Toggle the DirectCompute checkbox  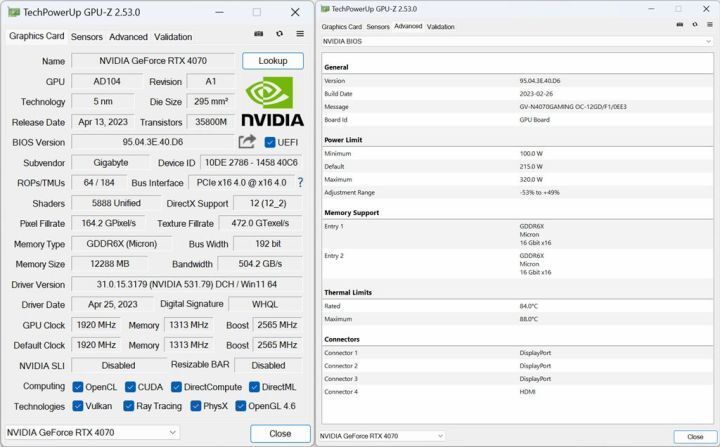click(x=176, y=387)
